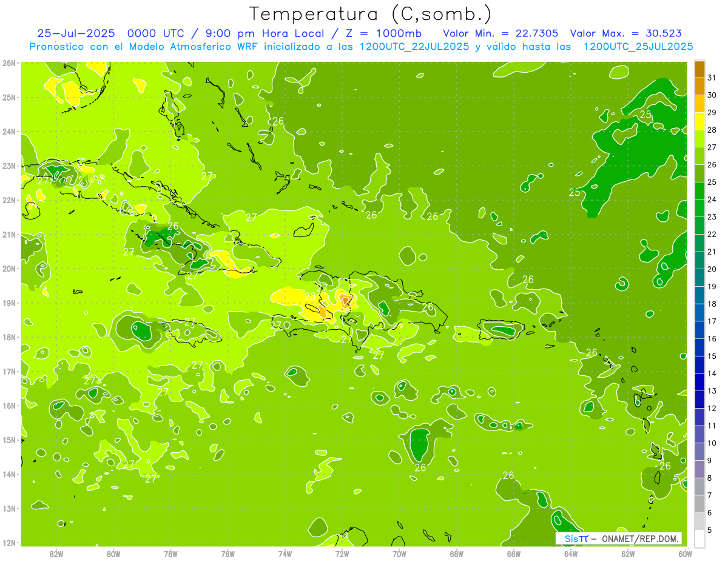
Task: Click the light gray swatch between 5 and 6
Action: coord(699,521)
